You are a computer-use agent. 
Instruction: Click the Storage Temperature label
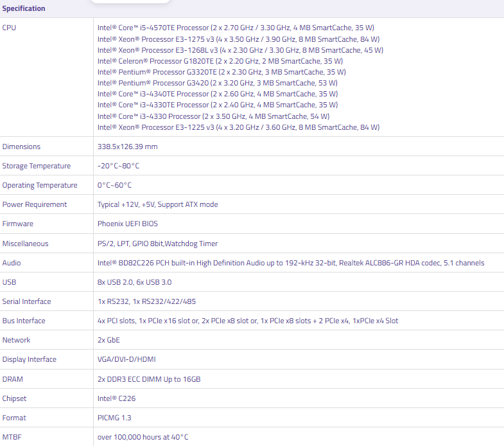[36, 166]
